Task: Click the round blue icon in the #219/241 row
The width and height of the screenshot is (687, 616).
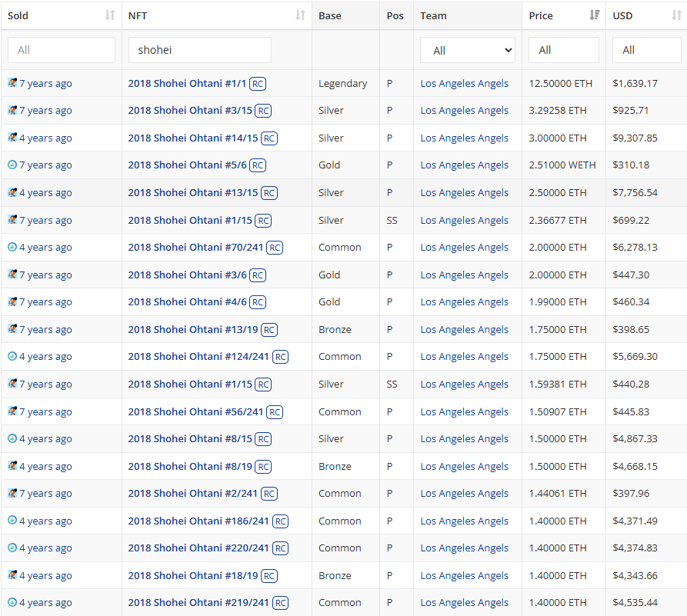Action: (12, 602)
